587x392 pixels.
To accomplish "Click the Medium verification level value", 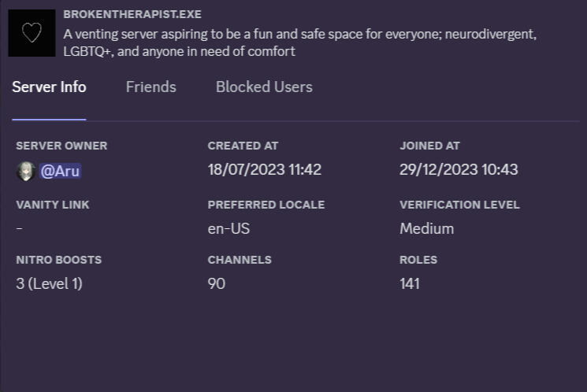I will click(426, 228).
